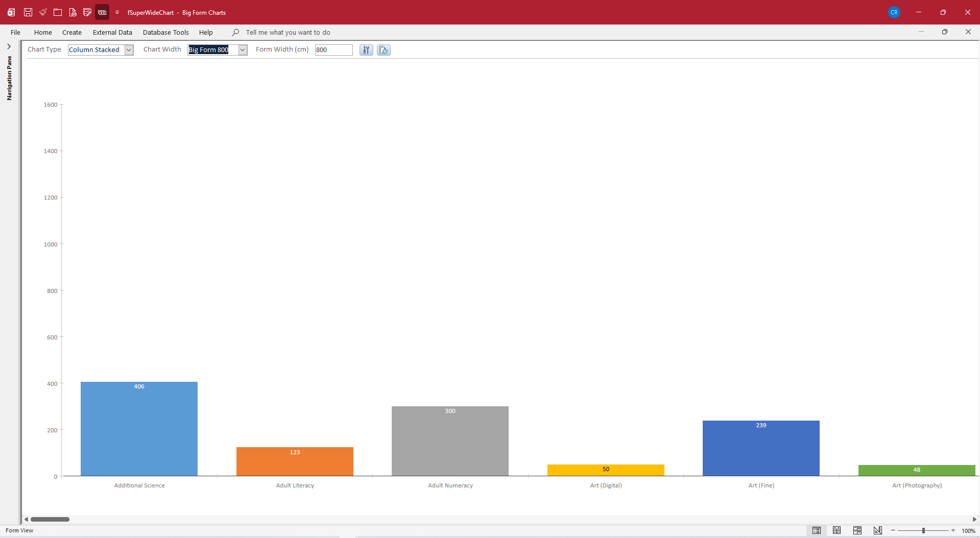This screenshot has height=538, width=980.
Task: Open the External Data tab
Action: pyautogui.click(x=112, y=32)
